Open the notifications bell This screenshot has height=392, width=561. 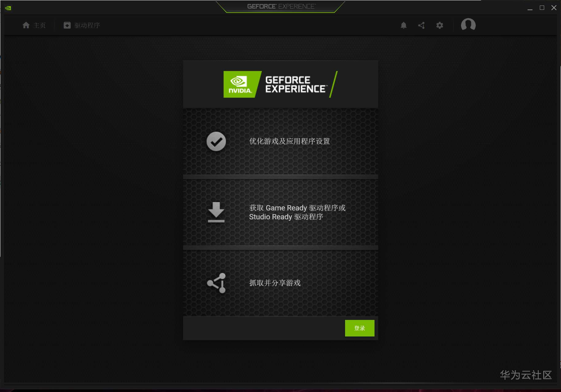[x=404, y=25]
